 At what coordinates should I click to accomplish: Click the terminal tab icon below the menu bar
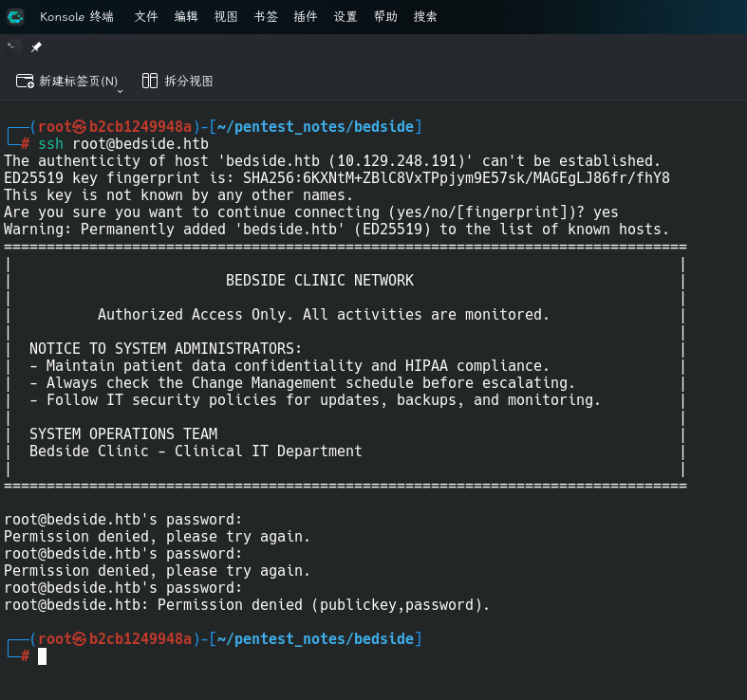11,46
